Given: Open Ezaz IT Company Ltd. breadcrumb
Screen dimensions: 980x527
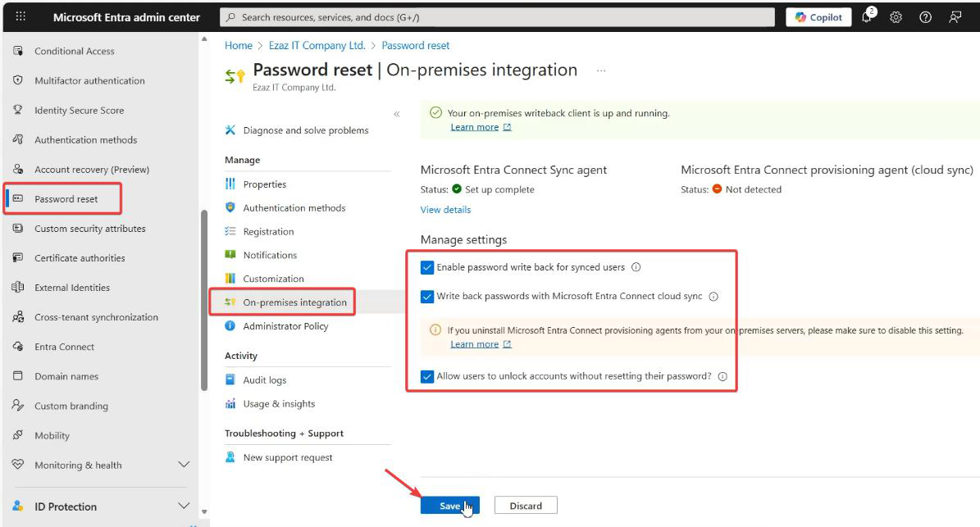Looking at the screenshot, I should 317,46.
